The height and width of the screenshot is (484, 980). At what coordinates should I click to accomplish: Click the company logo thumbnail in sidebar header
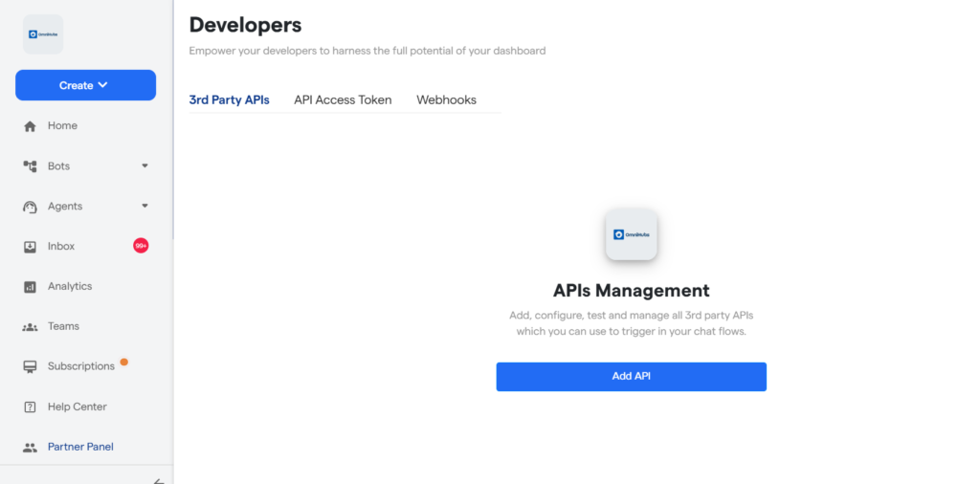click(x=43, y=34)
